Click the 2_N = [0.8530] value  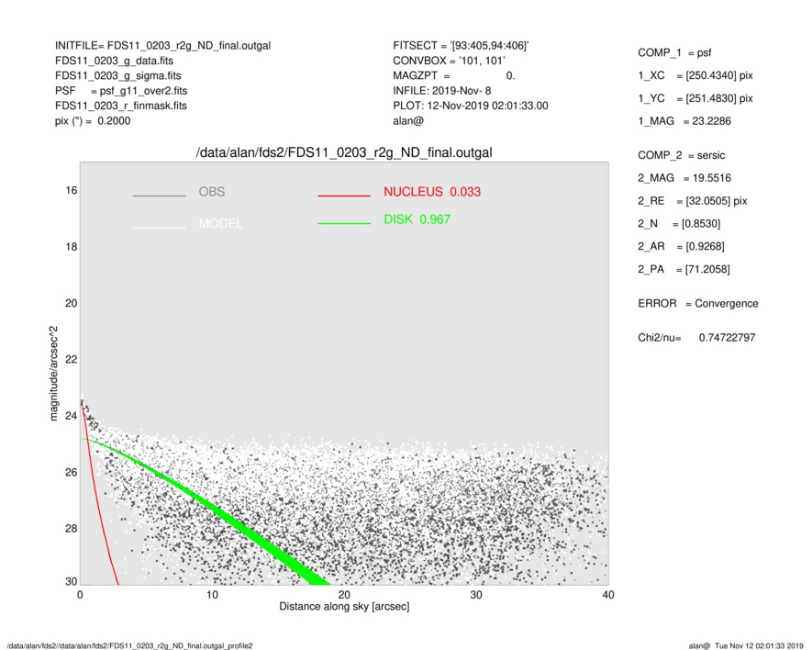pos(679,224)
